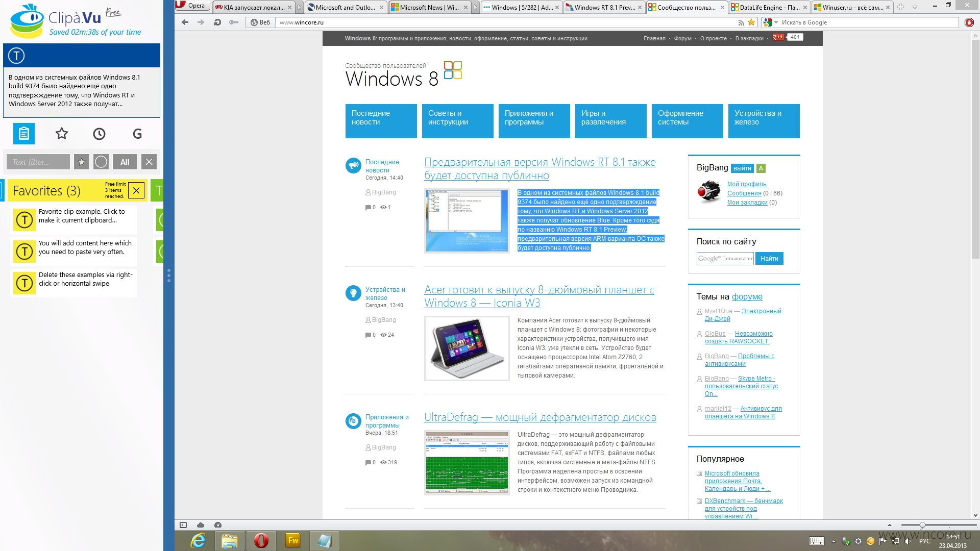The width and height of the screenshot is (980, 551).
Task: Click the Acer Iconia W3 tablet thumbnail
Action: pos(467,348)
